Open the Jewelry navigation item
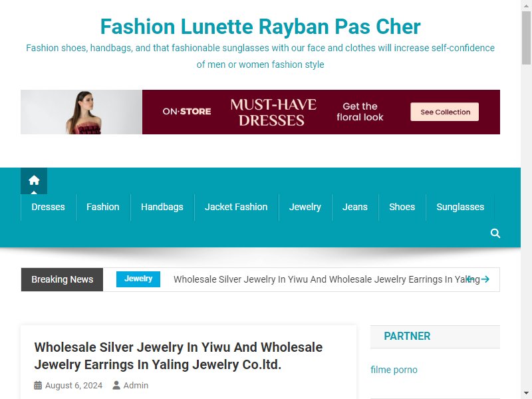Image resolution: width=532 pixels, height=399 pixels. [305, 207]
